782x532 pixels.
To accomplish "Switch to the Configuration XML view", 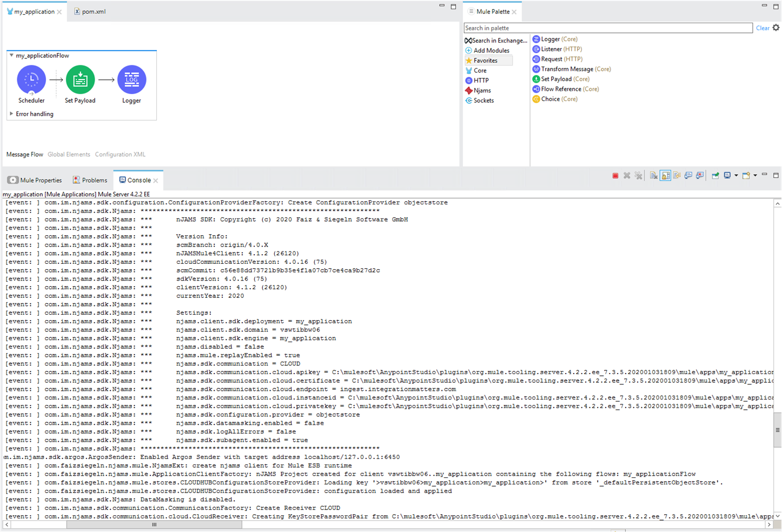I will (x=120, y=155).
